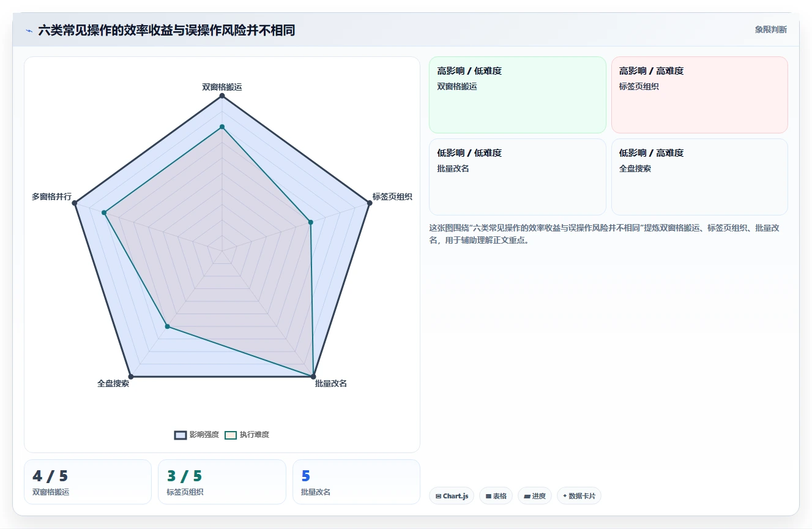
Task: Click the 低影响 / 高难度 quadrant heading
Action: click(x=651, y=153)
